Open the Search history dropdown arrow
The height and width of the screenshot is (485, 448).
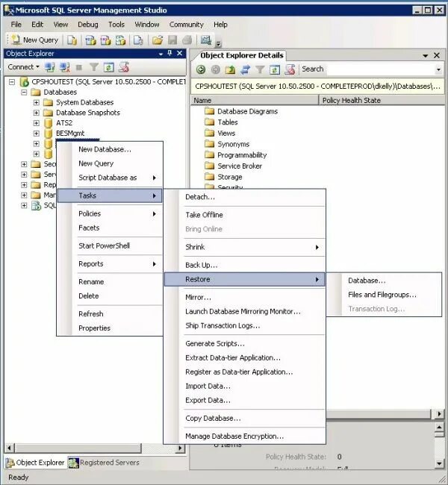[x=438, y=69]
